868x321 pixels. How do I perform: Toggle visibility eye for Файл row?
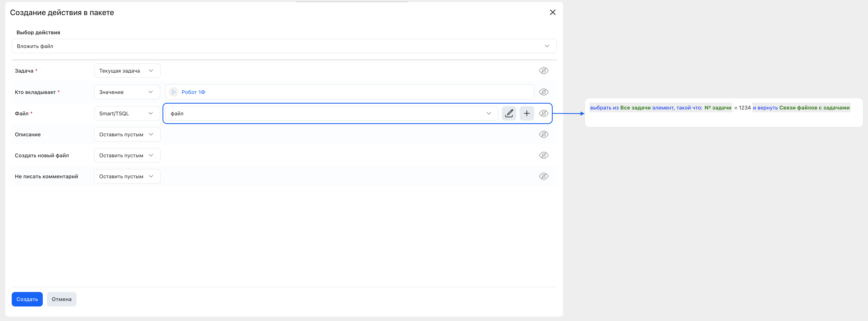(x=544, y=113)
